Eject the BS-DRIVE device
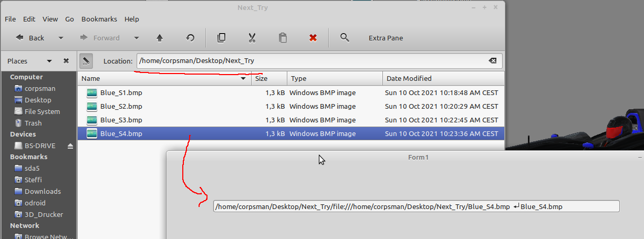 pyautogui.click(x=70, y=146)
